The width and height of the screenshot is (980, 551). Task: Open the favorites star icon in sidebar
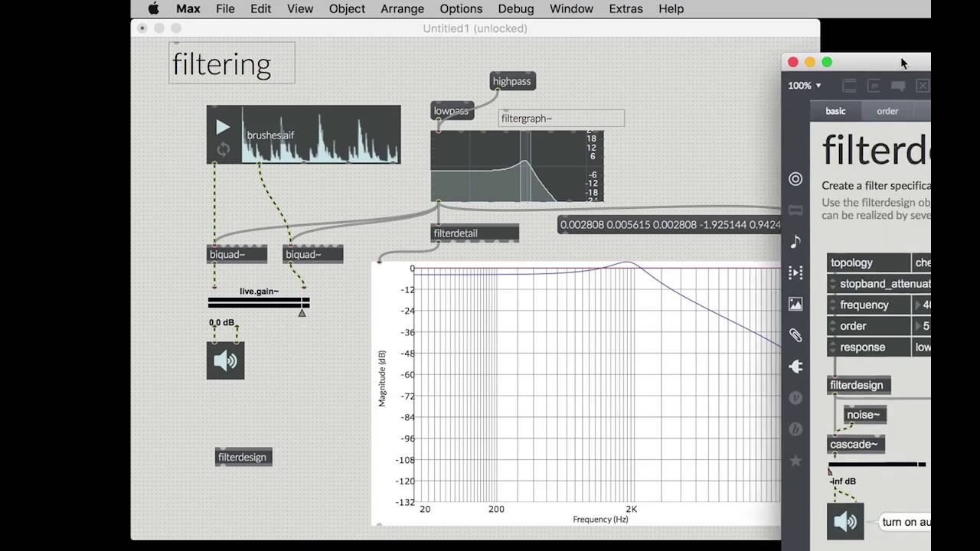click(x=795, y=461)
